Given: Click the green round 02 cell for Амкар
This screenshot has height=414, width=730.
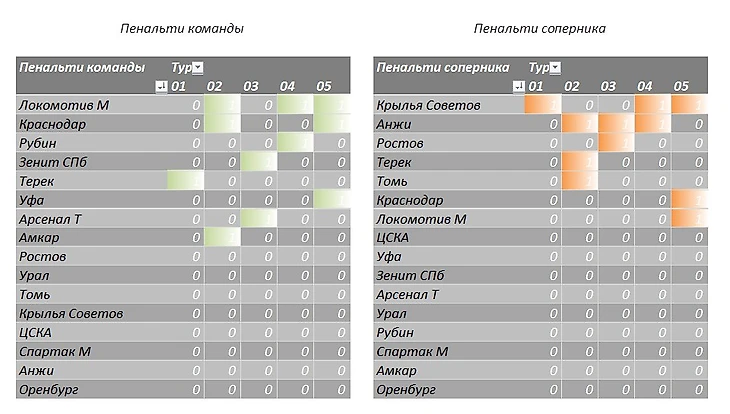Looking at the screenshot, I should click(222, 238).
